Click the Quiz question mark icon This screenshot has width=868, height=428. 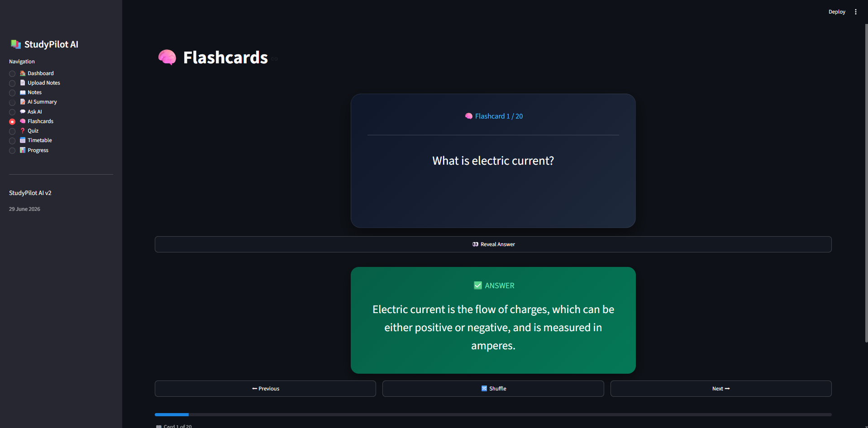coord(23,131)
